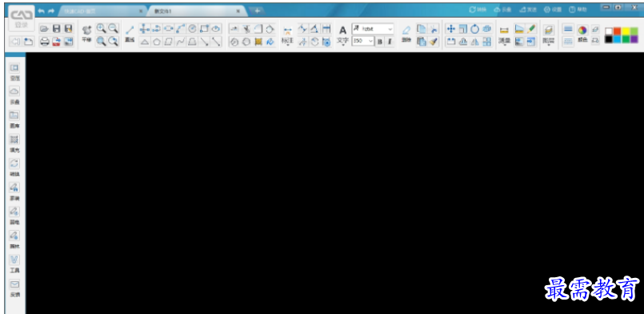Open the color wheel picker
The width and height of the screenshot is (644, 314).
tap(582, 30)
